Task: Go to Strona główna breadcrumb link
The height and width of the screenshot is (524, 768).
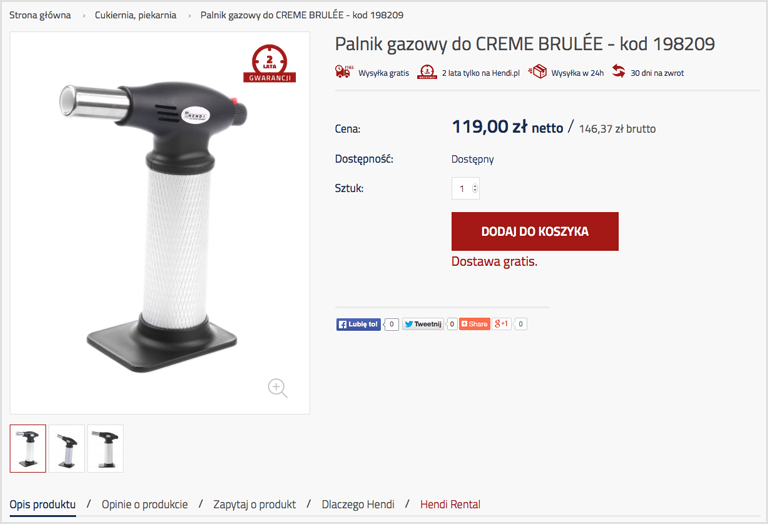Action: 40,15
